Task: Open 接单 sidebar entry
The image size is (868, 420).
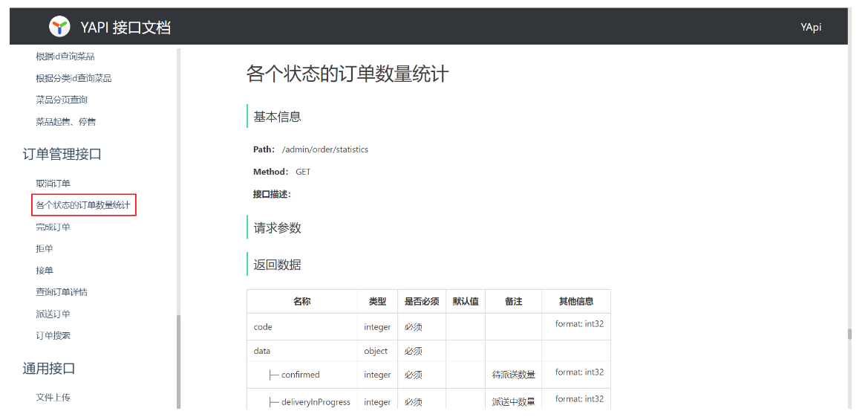Action: tap(45, 271)
